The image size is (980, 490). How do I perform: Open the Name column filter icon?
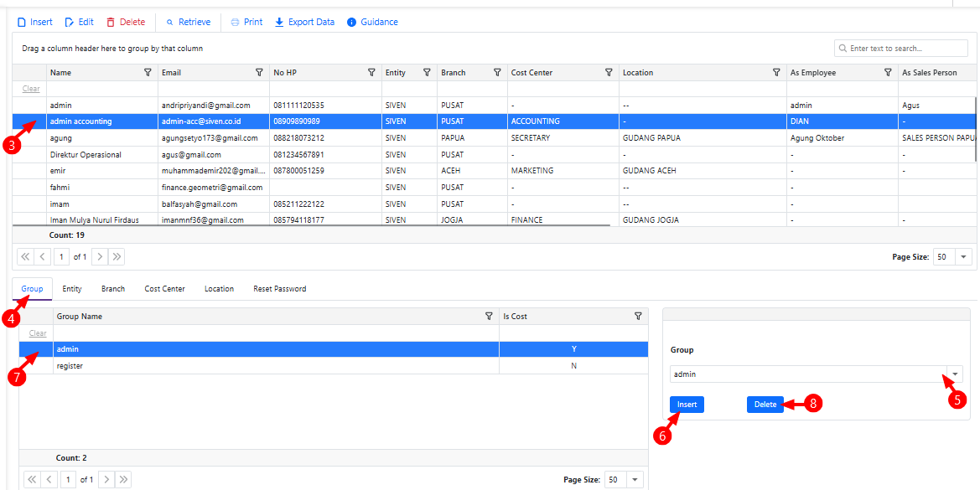tap(148, 72)
